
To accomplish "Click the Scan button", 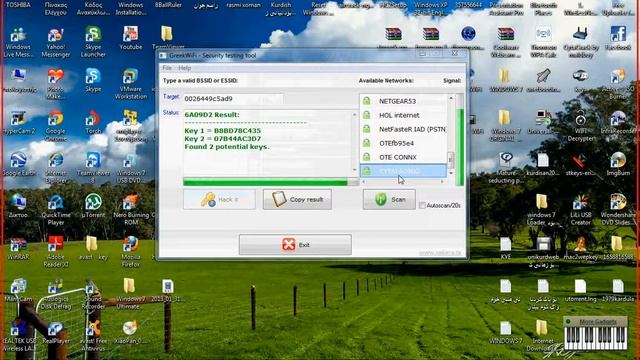I will click(x=389, y=199).
